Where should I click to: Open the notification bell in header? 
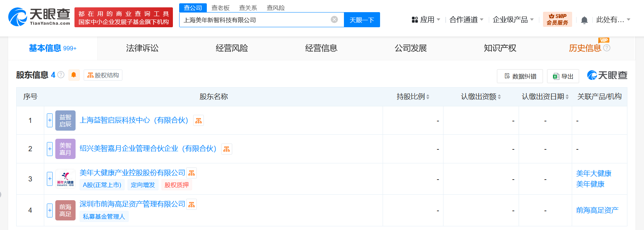tap(584, 20)
